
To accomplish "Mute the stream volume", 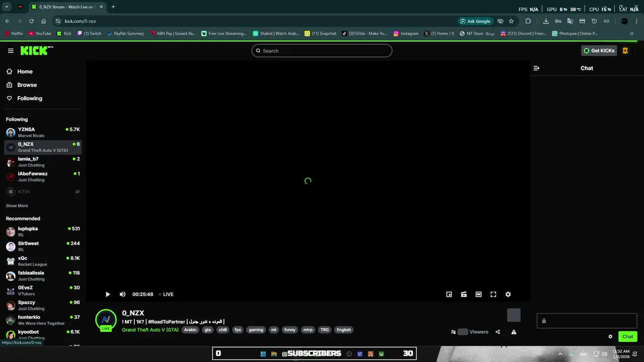I will (x=122, y=295).
